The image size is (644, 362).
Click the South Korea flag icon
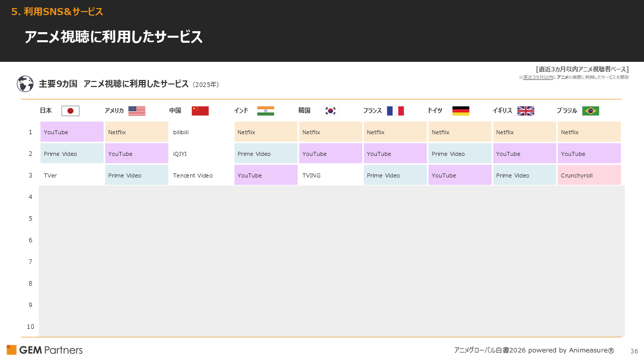(331, 111)
